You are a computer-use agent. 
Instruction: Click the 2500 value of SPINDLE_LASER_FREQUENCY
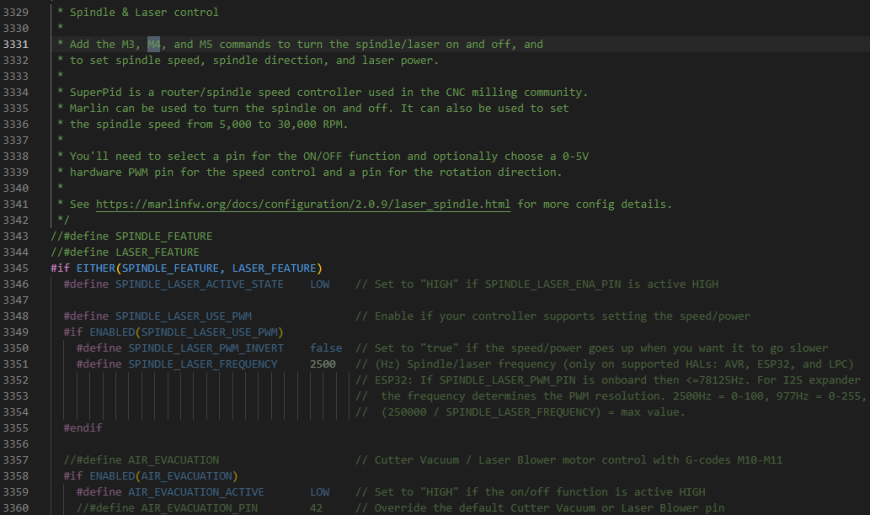tap(322, 364)
